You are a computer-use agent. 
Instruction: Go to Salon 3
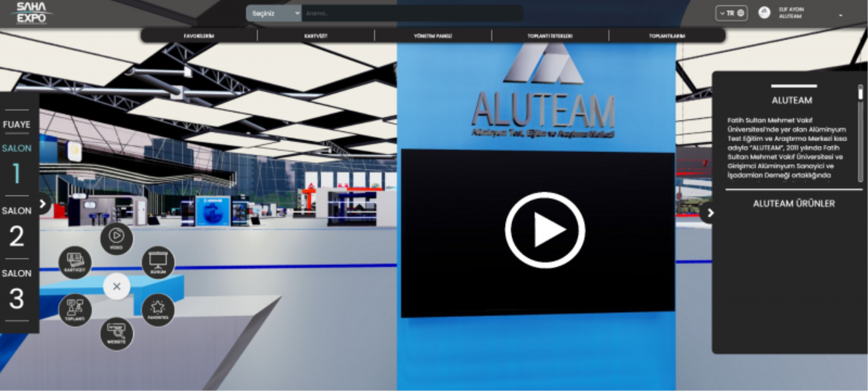click(x=17, y=290)
